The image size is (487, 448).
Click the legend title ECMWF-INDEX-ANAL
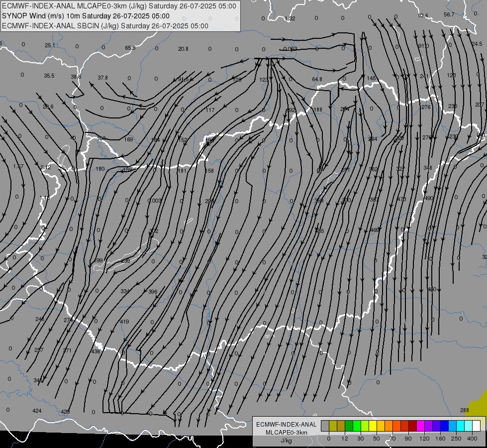[286, 425]
